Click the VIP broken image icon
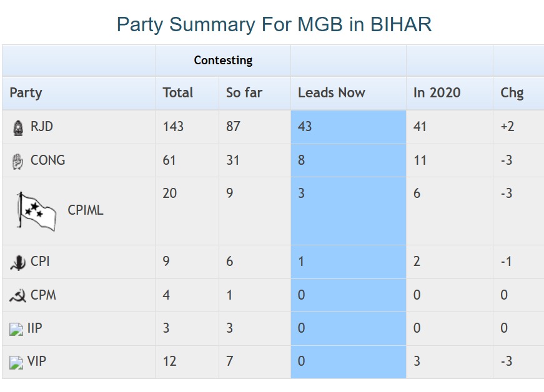Viewport: 544px width, 392px height. (x=16, y=362)
